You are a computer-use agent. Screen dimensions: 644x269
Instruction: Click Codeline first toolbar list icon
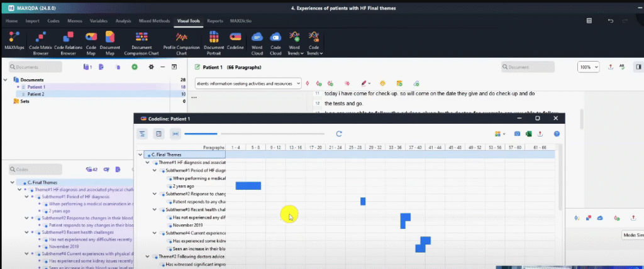[143, 134]
